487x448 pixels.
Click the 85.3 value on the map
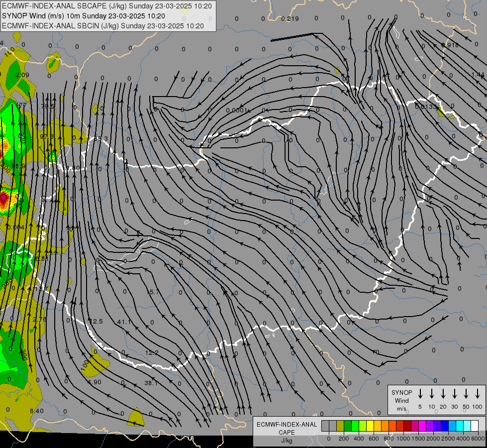(101, 139)
